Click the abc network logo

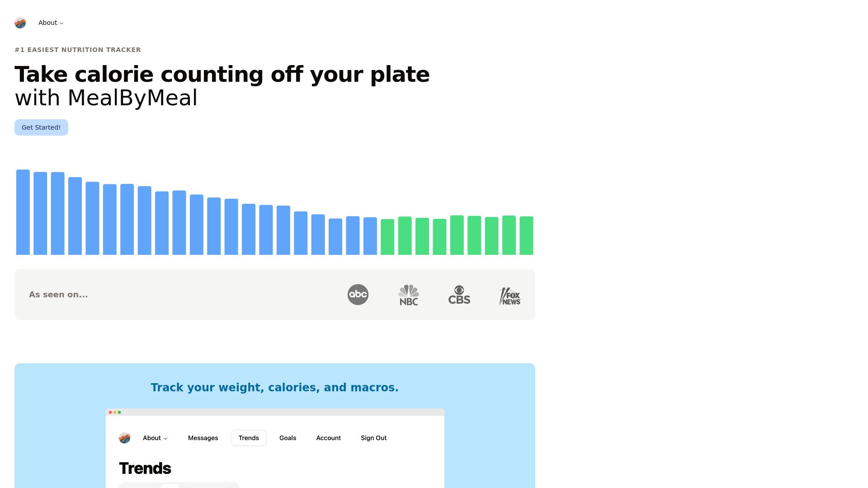pyautogui.click(x=358, y=294)
